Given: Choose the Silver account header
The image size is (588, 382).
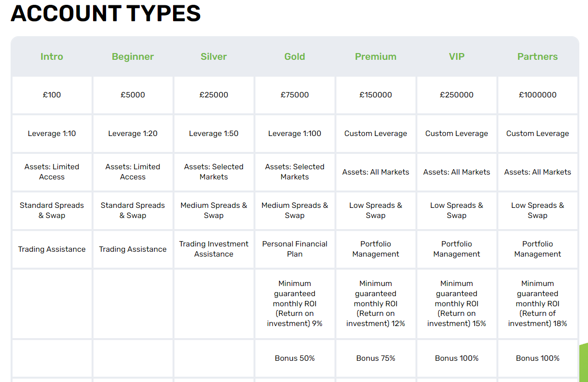Looking at the screenshot, I should (214, 56).
